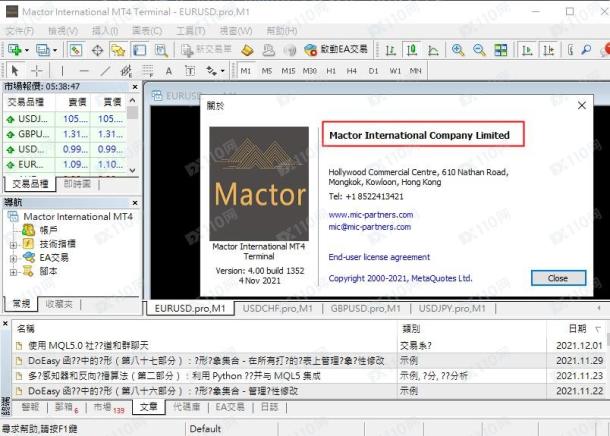Open the 2021.12.01 MQL5.0 article row
Viewport: 610px width, 436px height.
click(309, 345)
